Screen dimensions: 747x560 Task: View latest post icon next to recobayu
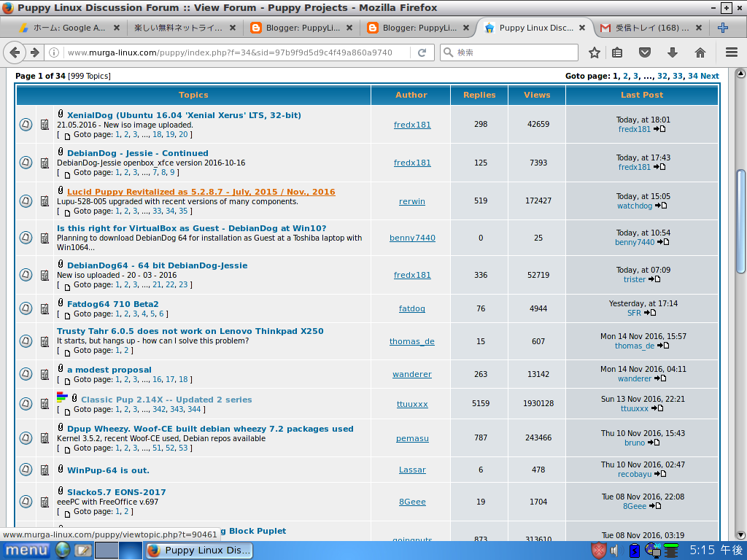pyautogui.click(x=660, y=474)
